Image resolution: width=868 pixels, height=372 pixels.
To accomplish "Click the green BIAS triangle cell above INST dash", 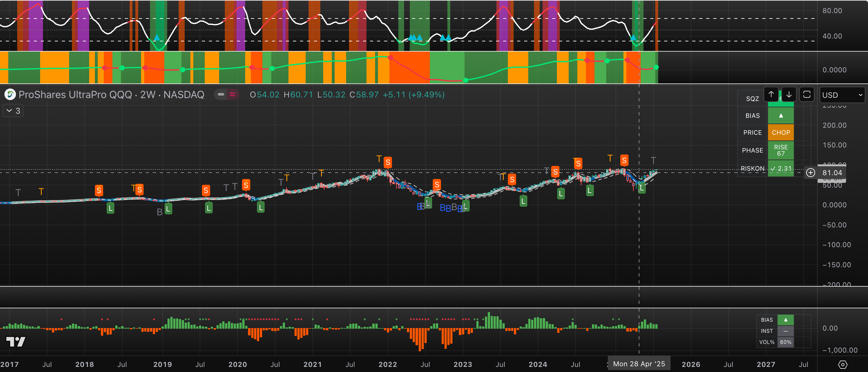I will click(x=786, y=320).
